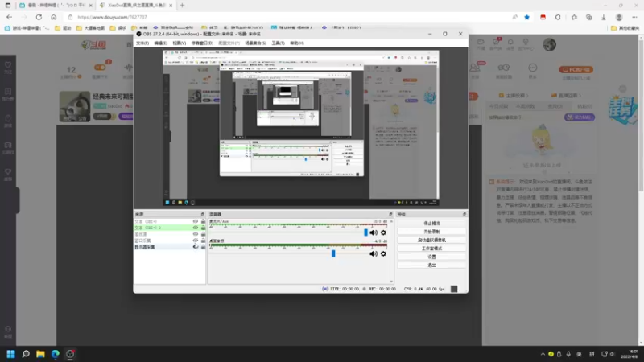644x362 pixels.
Task: Click blue favorite star in address bar
Action: (x=527, y=17)
